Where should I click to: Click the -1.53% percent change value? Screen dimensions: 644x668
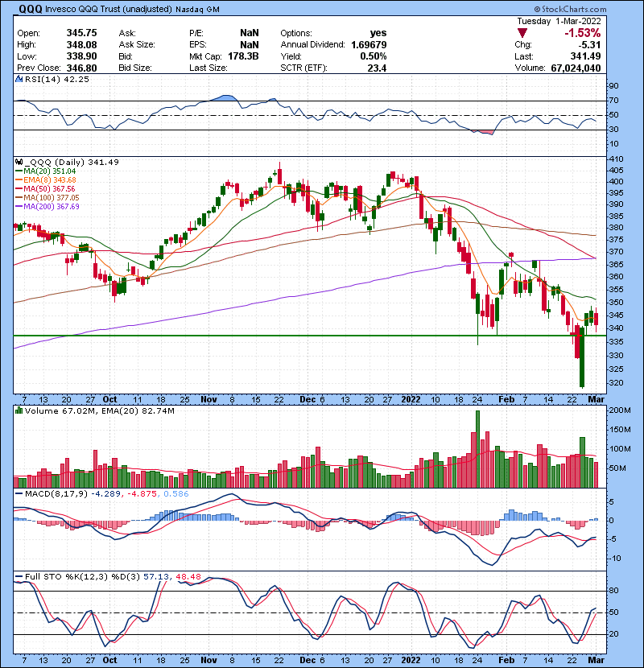coord(582,33)
